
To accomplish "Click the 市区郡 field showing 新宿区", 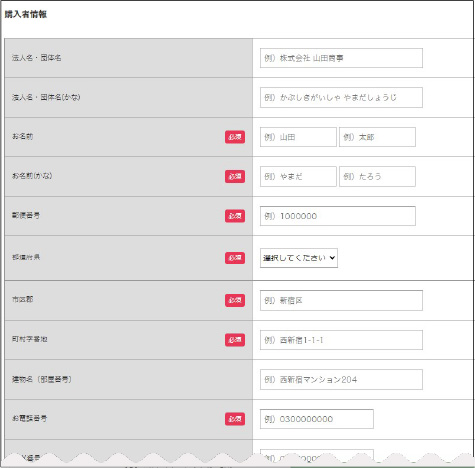I will coord(341,300).
